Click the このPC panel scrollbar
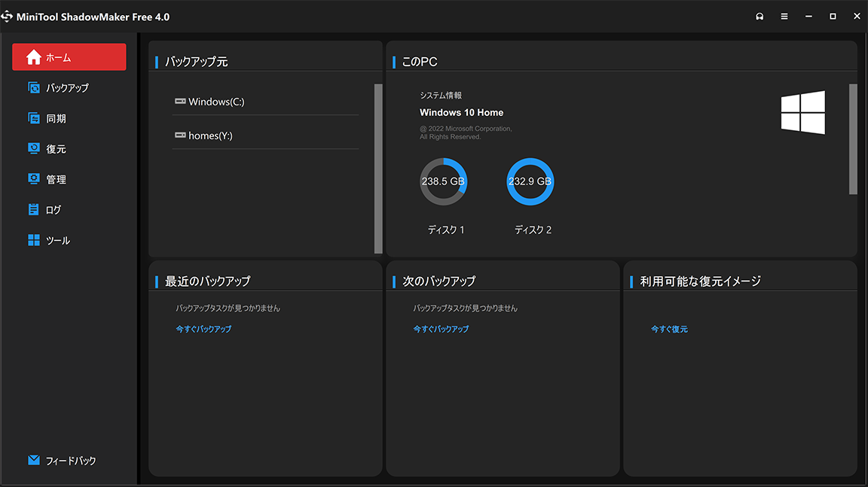Screen dimensions: 868x487 click(x=853, y=139)
